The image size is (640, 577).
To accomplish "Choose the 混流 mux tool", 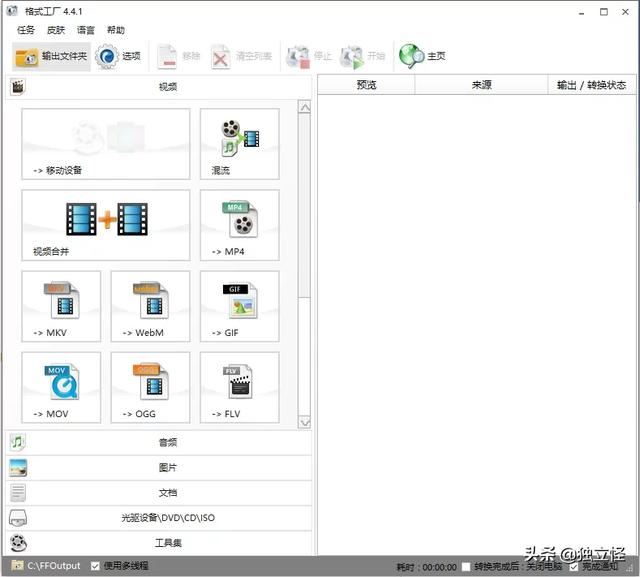I will click(239, 144).
